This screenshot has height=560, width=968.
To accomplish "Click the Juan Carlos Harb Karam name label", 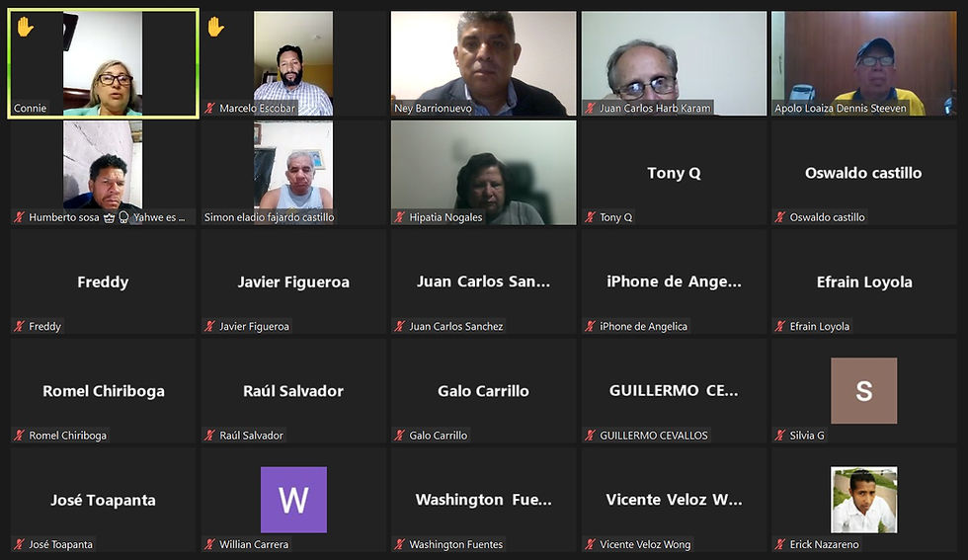I will (x=655, y=108).
